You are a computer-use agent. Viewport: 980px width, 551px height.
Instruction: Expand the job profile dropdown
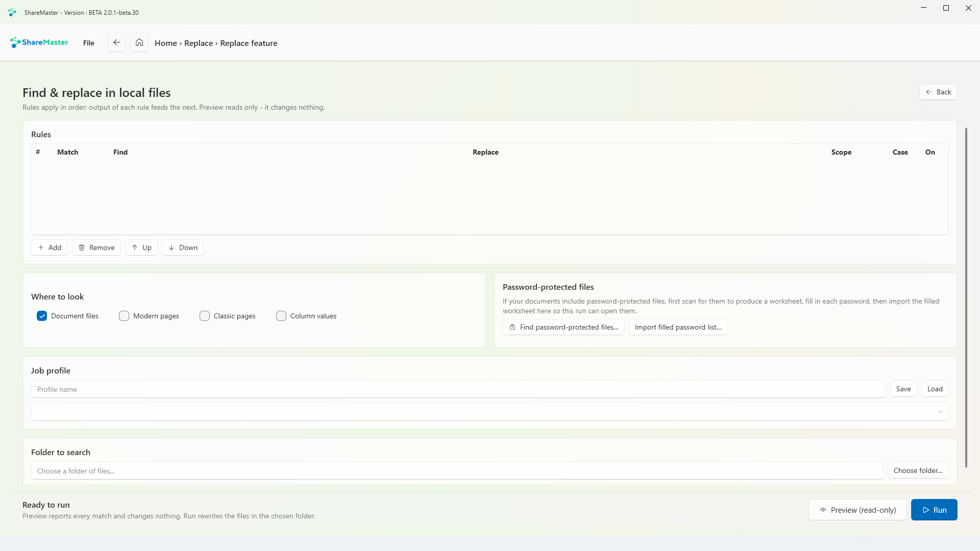click(490, 411)
